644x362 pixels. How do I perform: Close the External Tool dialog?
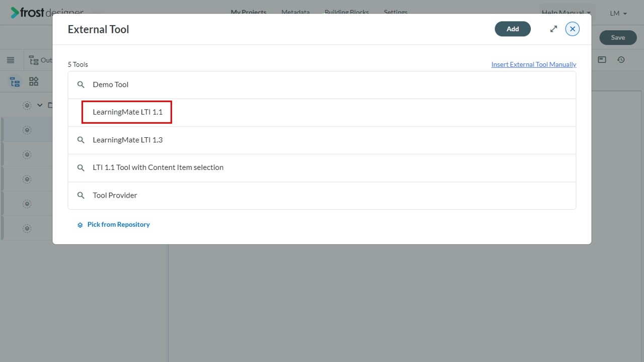pyautogui.click(x=573, y=29)
